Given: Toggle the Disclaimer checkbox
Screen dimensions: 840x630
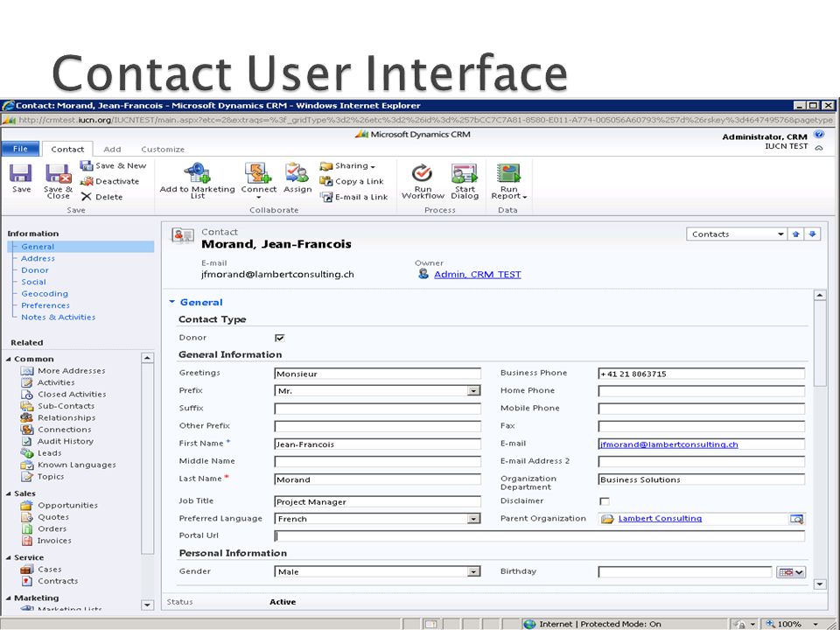Looking at the screenshot, I should tap(605, 501).
